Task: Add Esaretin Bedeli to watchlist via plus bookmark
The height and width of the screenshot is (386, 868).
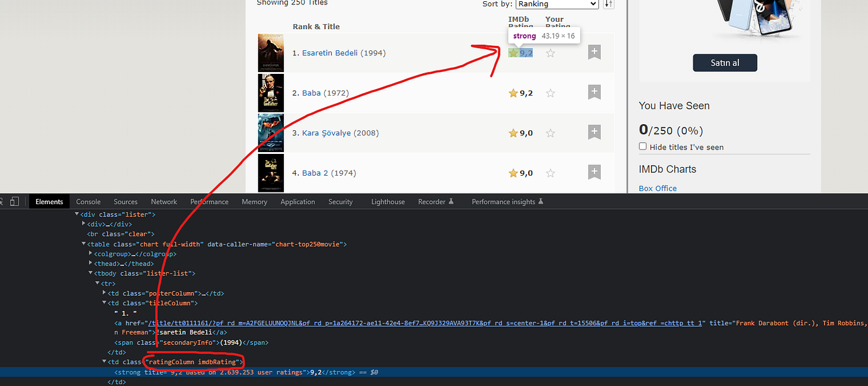Action: [x=594, y=52]
